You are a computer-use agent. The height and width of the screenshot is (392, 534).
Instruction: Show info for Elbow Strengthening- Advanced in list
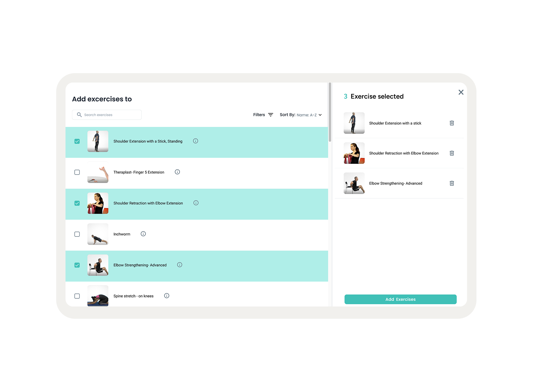[x=180, y=265]
